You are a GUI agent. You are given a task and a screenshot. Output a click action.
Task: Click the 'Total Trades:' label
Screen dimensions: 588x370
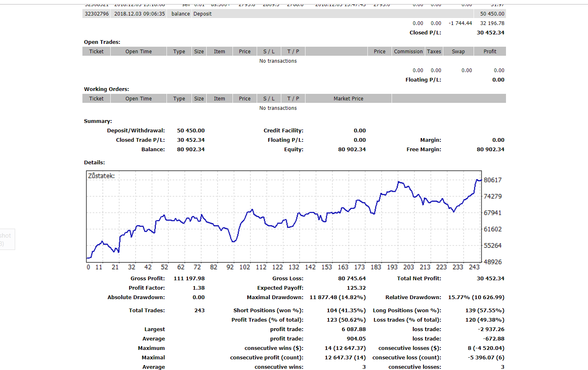(x=147, y=311)
